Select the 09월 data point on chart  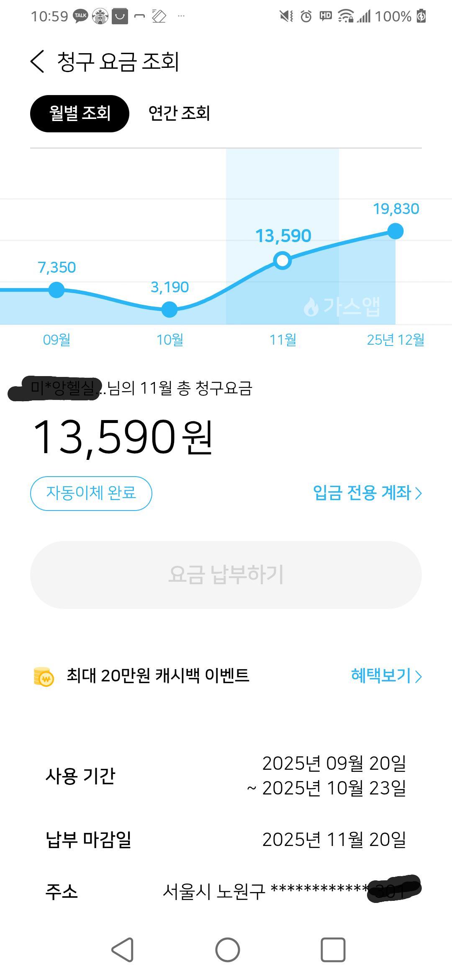[56, 290]
